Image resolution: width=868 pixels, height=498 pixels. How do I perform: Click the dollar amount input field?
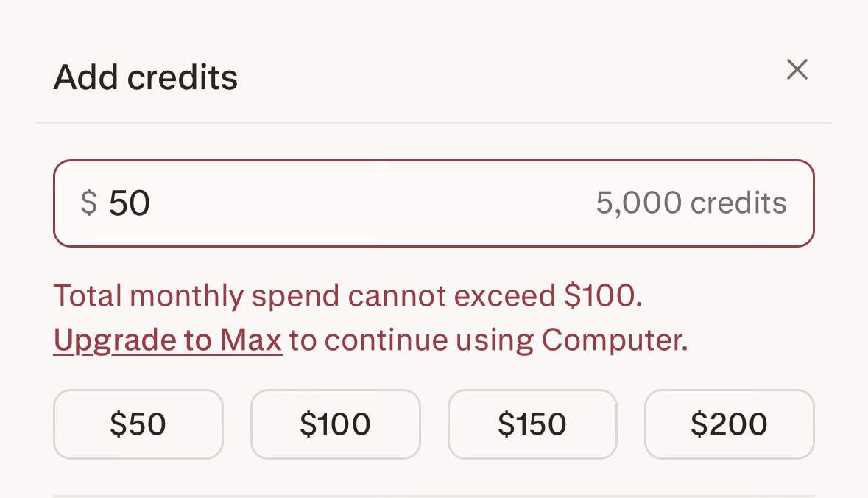[x=368, y=203]
